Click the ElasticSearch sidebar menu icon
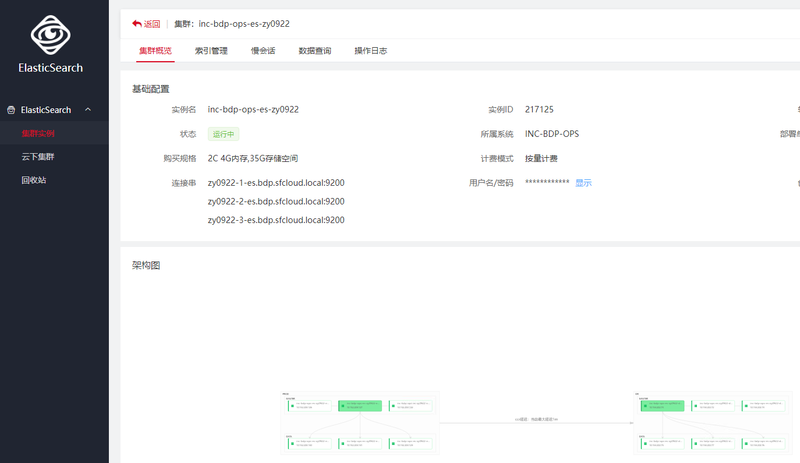 [x=11, y=110]
